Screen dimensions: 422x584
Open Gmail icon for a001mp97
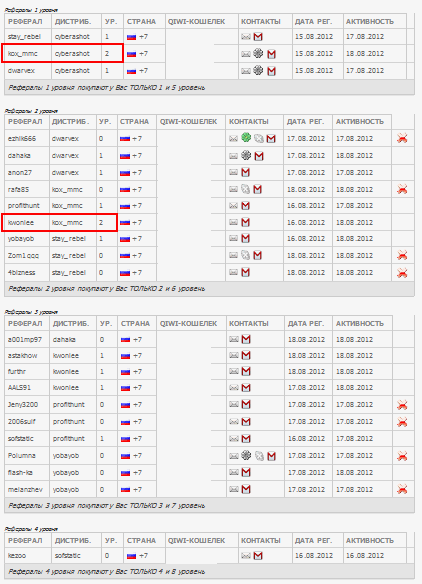coord(246,339)
